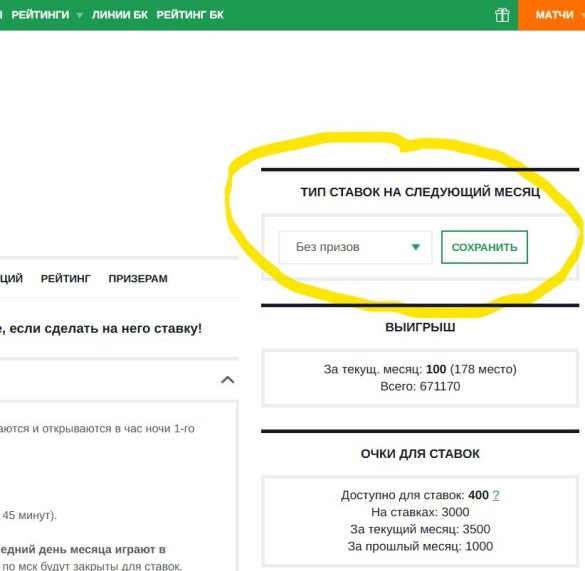
Task: Open the question mark help link near 400
Action: pos(496,495)
